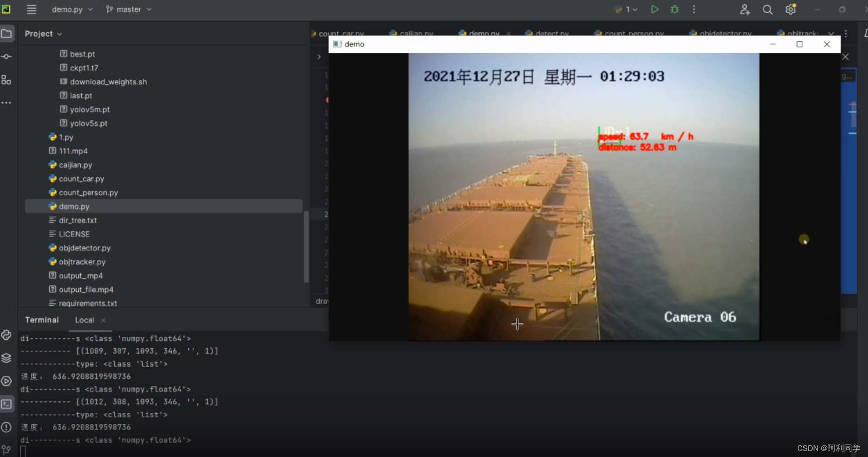Select the Terminal tool window icon
The height and width of the screenshot is (457, 868).
pyautogui.click(x=6, y=404)
